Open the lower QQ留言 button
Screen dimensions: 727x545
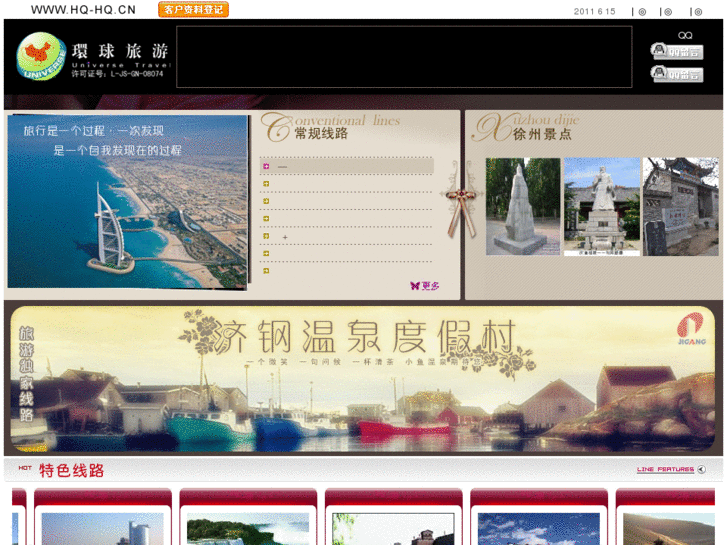(677, 74)
